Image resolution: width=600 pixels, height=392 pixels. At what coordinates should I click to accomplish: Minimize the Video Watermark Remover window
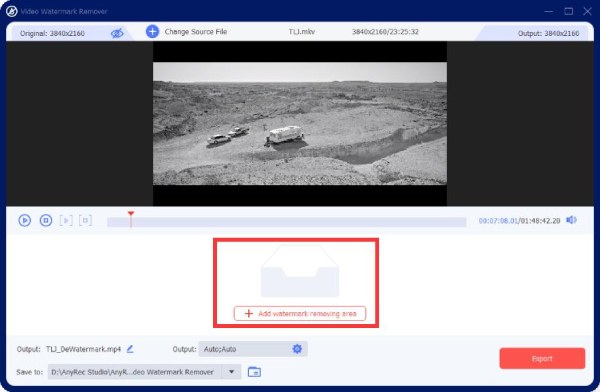click(549, 11)
